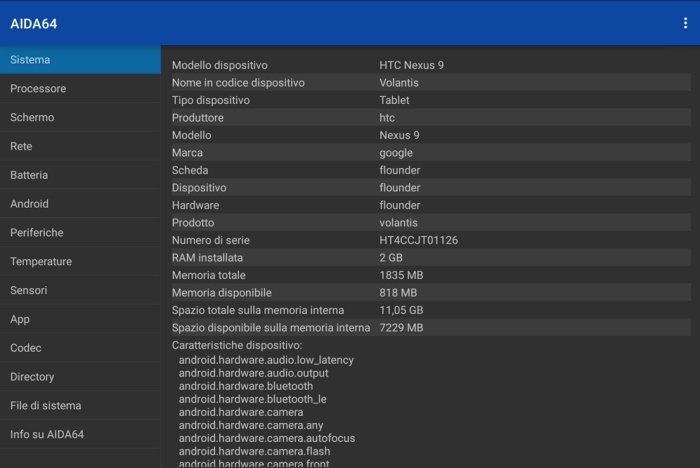
Task: Open File di sistema section
Action: pos(80,405)
